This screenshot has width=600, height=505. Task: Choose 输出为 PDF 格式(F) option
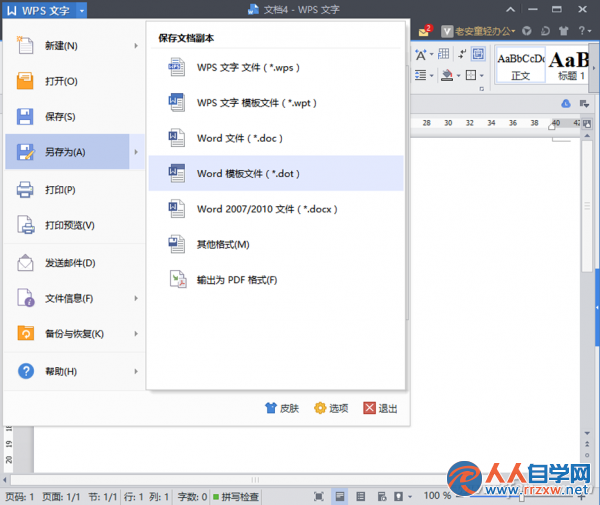pos(276,280)
